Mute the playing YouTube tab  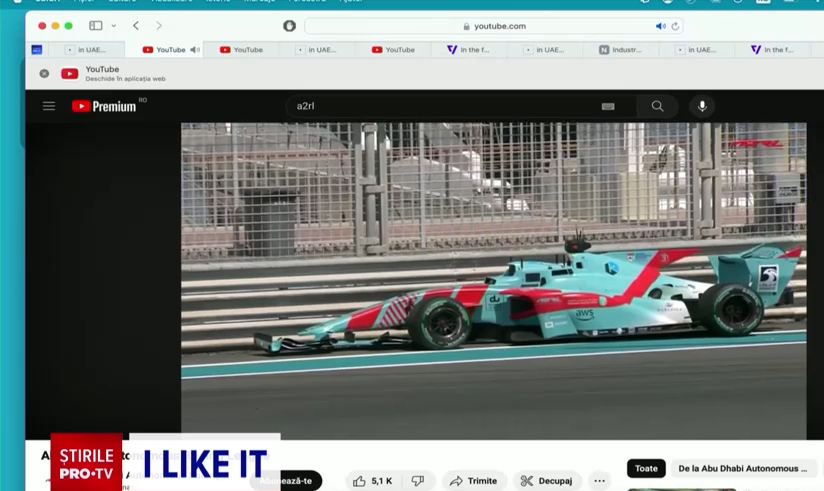(x=194, y=50)
